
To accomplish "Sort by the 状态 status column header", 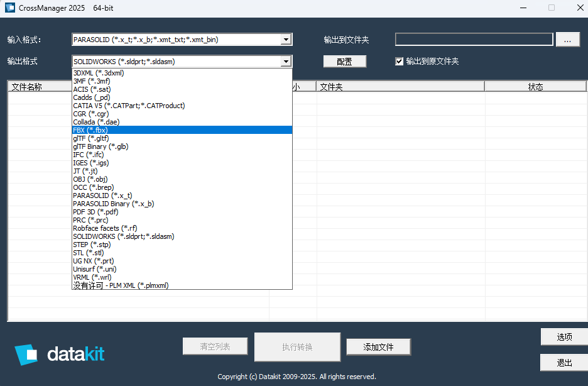I will (535, 87).
